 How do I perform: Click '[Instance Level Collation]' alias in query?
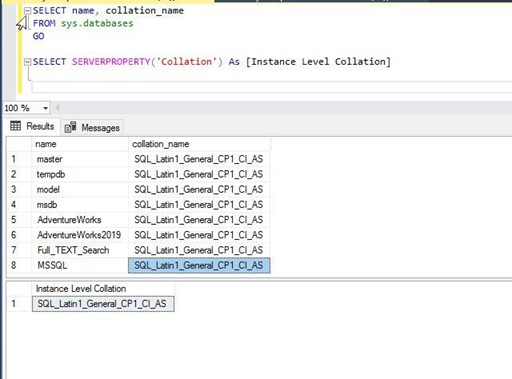(318, 62)
